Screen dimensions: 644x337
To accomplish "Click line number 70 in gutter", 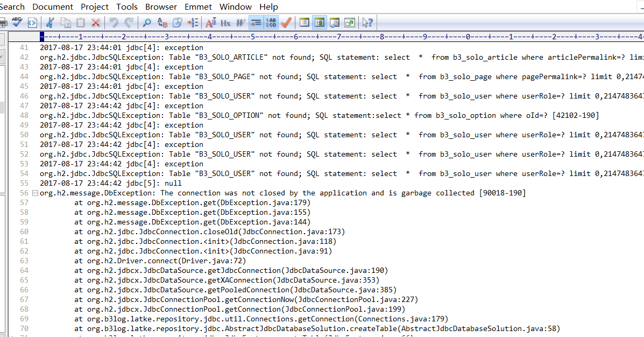I will 24,329.
